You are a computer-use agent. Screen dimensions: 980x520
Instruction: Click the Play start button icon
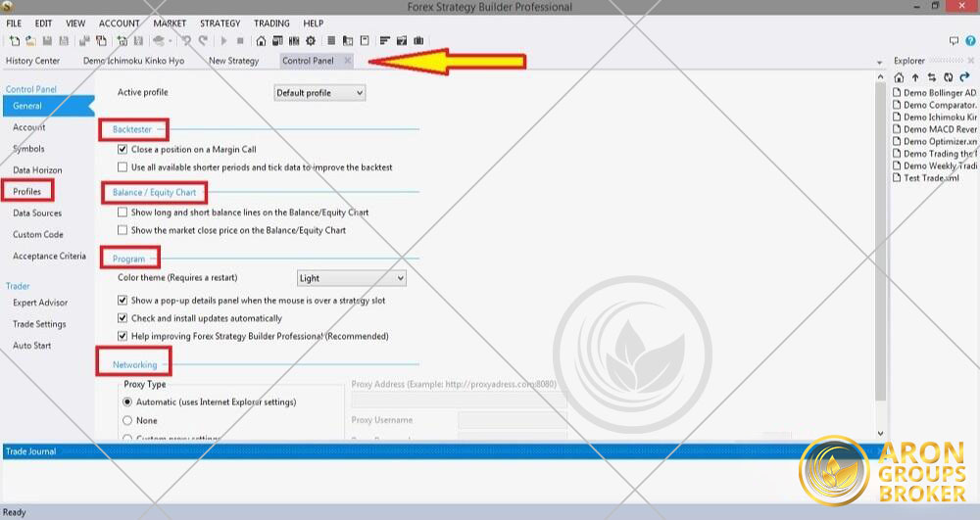click(x=223, y=41)
